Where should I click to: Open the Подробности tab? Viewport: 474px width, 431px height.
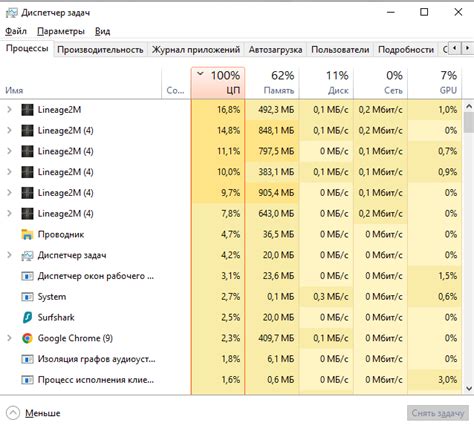click(x=406, y=50)
